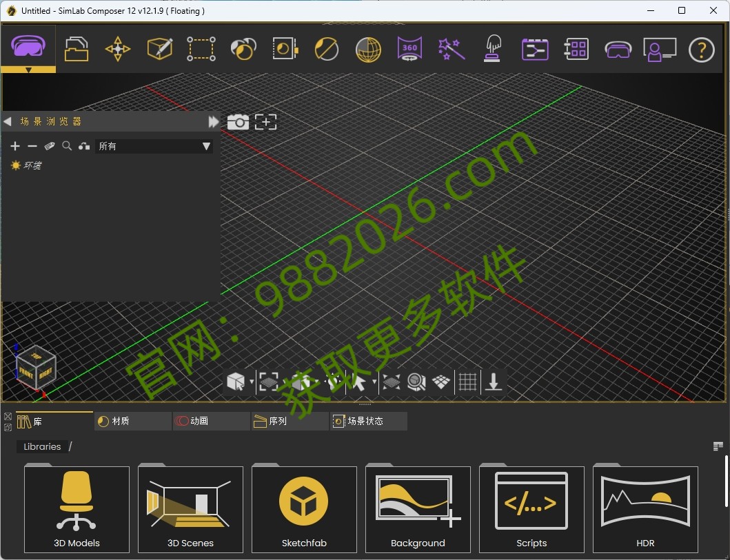
Task: Open the Sketchfab library folder
Action: click(304, 509)
